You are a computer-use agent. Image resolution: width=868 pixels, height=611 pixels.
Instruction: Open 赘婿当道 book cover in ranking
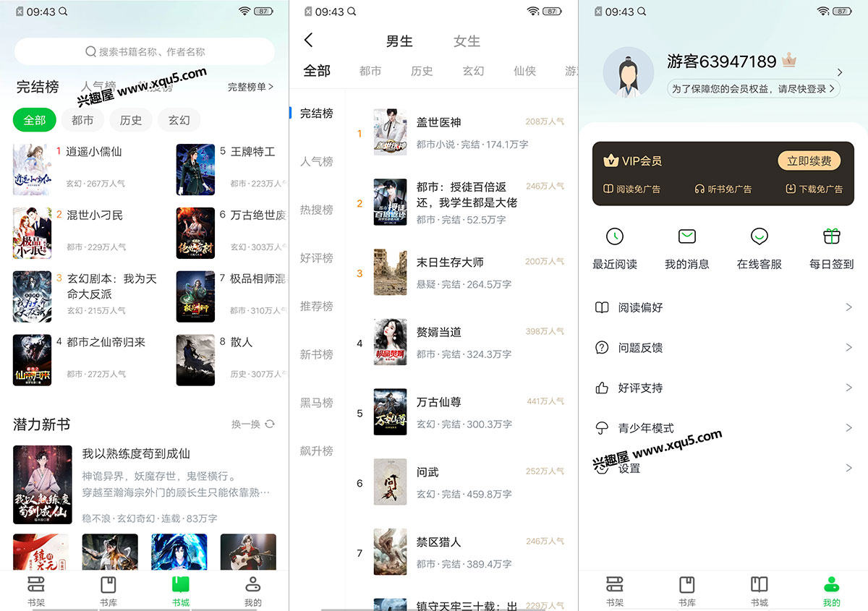(x=390, y=342)
